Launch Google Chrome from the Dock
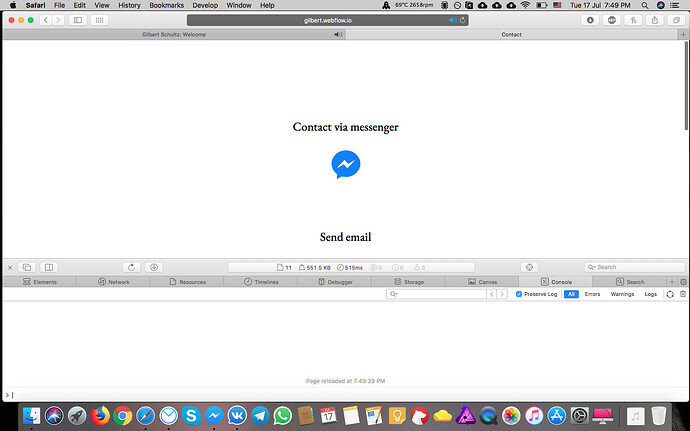The width and height of the screenshot is (690, 431). click(123, 416)
